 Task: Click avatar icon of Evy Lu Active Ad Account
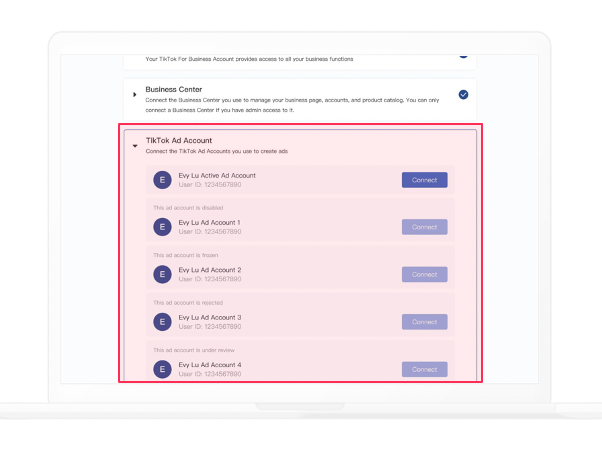(x=162, y=180)
